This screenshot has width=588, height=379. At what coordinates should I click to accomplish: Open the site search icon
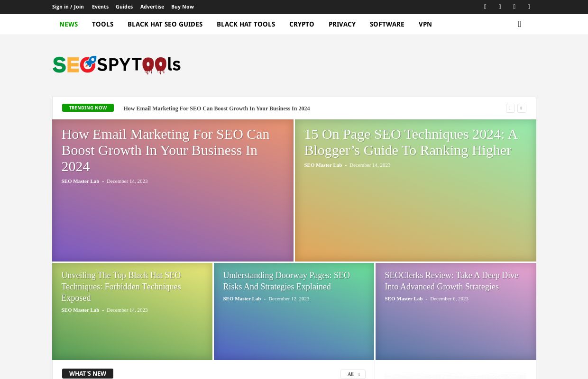coord(519,24)
